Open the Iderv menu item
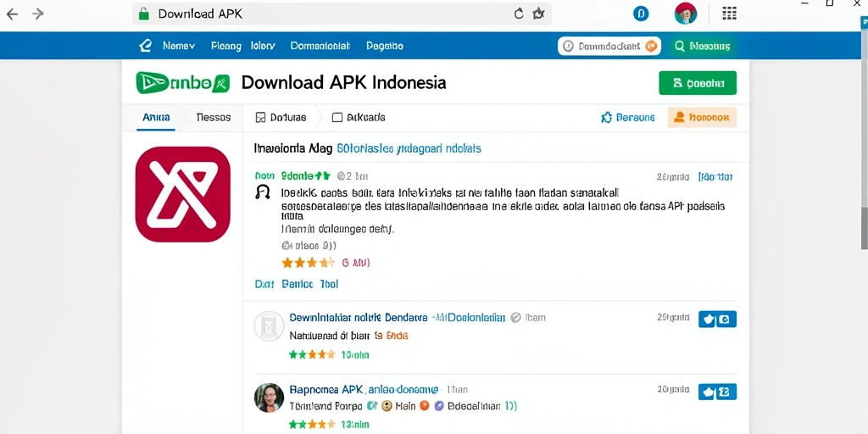This screenshot has height=434, width=868. coord(263,46)
